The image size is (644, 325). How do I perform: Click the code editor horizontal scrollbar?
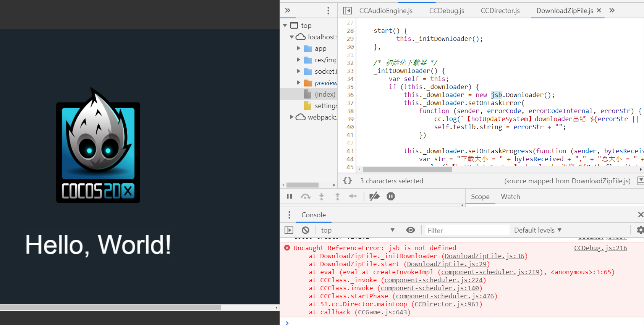tap(407, 169)
